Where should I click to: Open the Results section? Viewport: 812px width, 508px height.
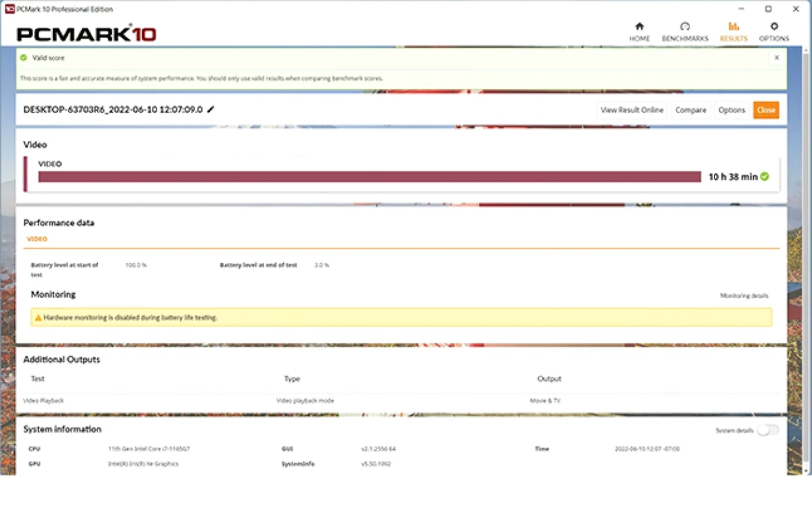(x=733, y=32)
